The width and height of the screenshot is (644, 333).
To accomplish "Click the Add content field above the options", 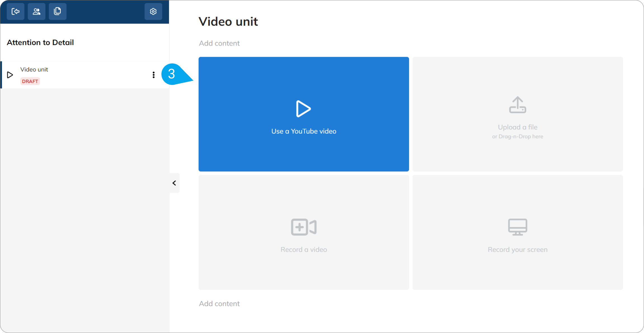I will (x=219, y=43).
